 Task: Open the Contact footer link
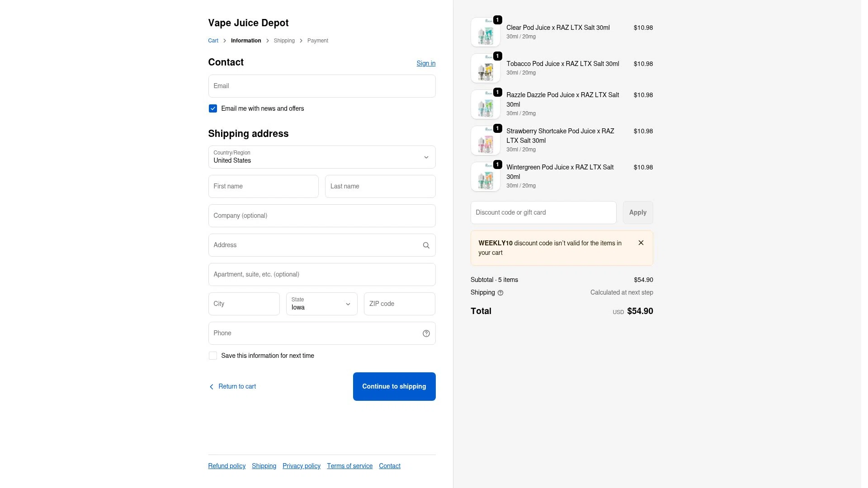(390, 466)
